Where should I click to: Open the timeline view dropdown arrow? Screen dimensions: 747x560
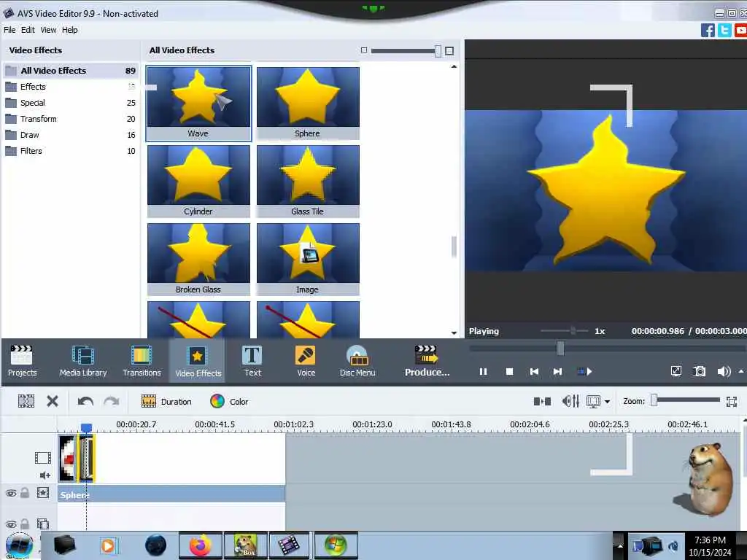tap(607, 402)
